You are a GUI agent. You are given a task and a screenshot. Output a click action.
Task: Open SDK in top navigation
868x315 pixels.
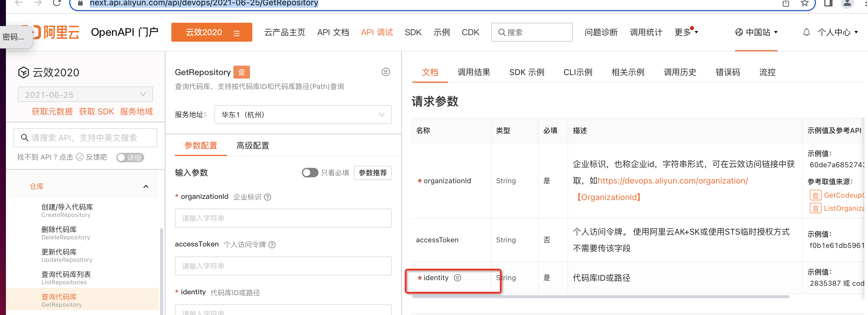413,32
